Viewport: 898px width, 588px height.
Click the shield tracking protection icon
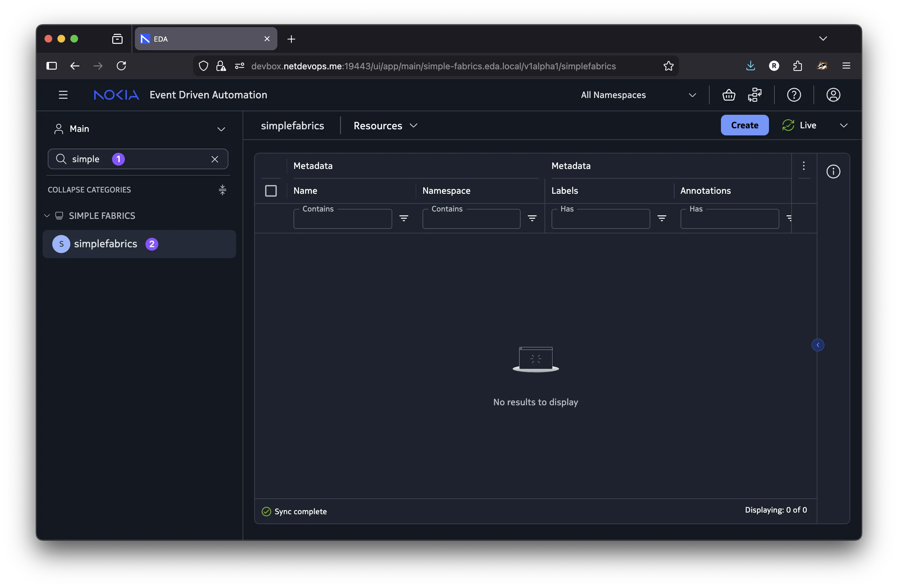click(203, 66)
